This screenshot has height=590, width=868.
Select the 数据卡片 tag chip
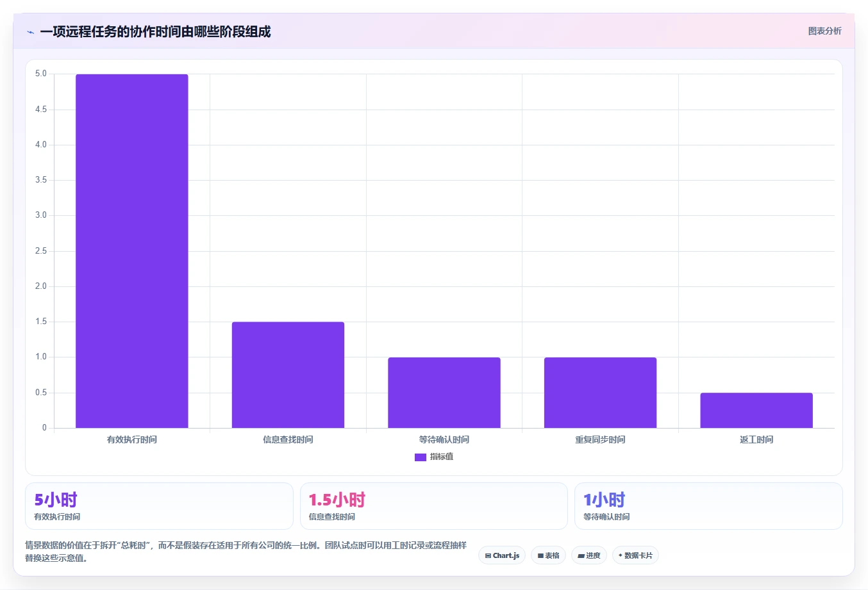tap(635, 555)
